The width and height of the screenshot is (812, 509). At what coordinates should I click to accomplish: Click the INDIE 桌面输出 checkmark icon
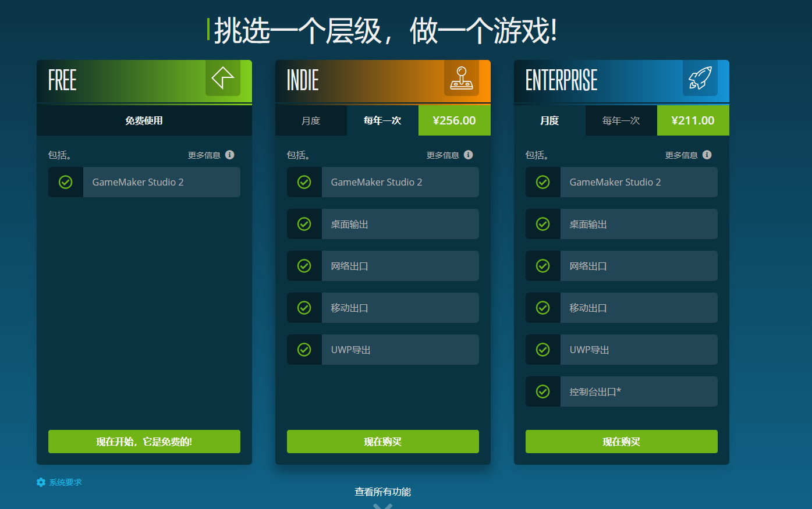click(x=304, y=224)
